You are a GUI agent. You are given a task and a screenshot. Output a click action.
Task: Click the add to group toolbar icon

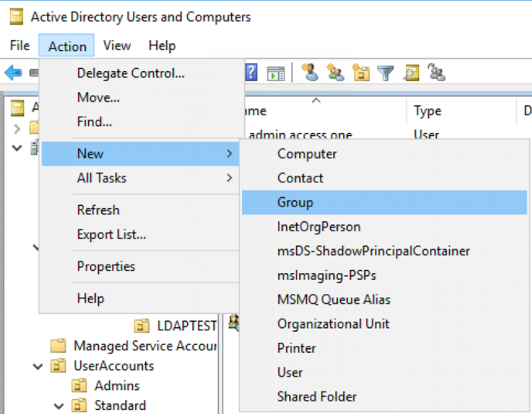tap(436, 72)
